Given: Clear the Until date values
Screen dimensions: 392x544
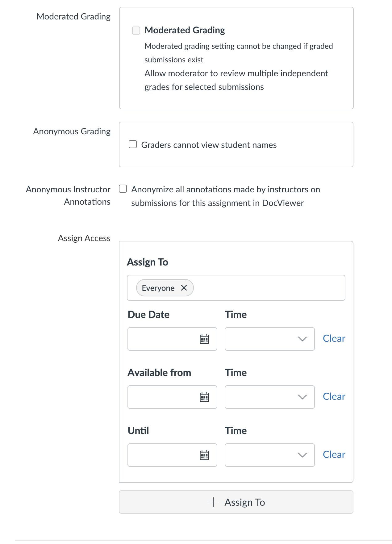Looking at the screenshot, I should pyautogui.click(x=334, y=454).
